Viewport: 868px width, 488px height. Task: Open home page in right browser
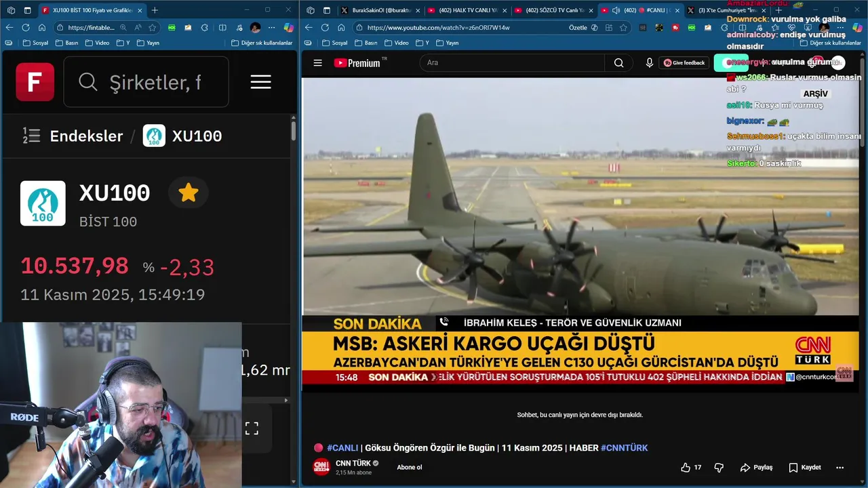pyautogui.click(x=341, y=27)
